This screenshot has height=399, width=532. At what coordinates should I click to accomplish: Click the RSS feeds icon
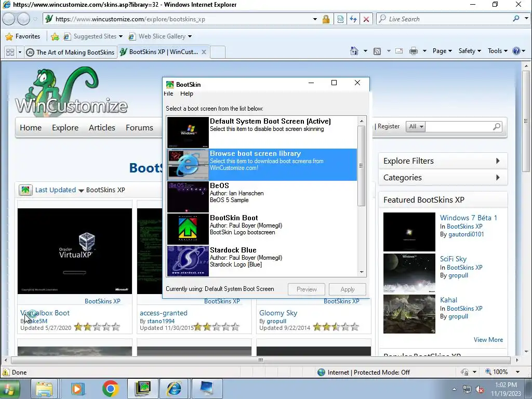pos(377,51)
